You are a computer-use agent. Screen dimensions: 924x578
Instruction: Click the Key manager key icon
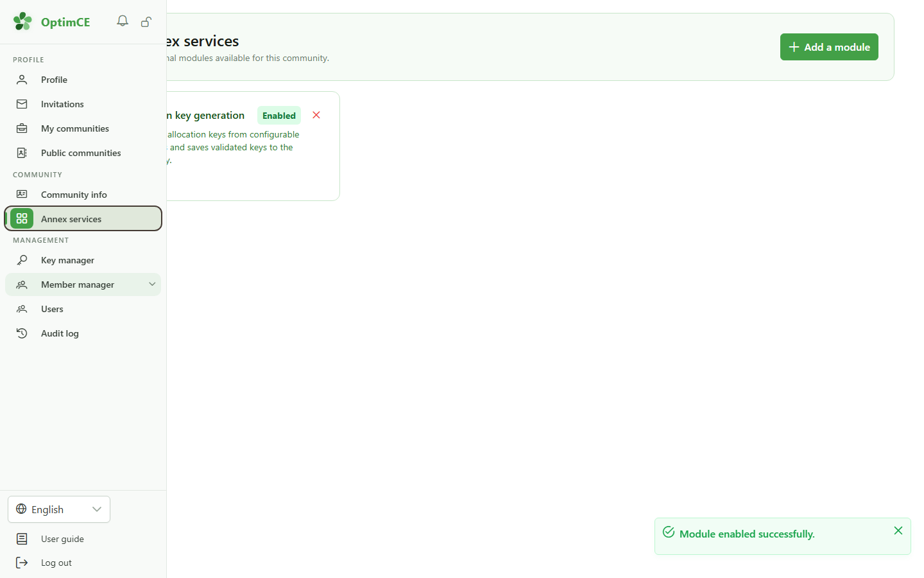tap(22, 260)
